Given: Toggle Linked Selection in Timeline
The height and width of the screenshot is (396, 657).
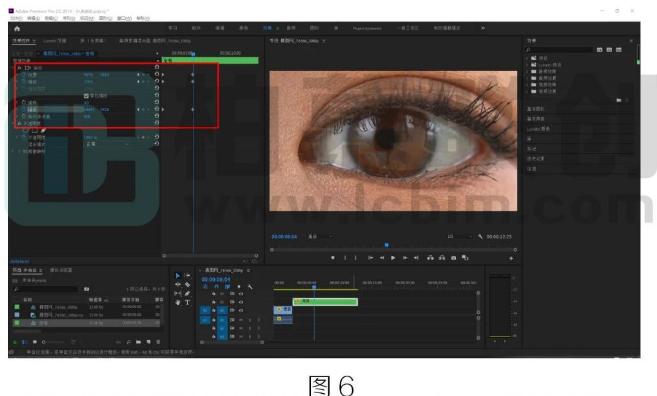Looking at the screenshot, I should click(228, 287).
